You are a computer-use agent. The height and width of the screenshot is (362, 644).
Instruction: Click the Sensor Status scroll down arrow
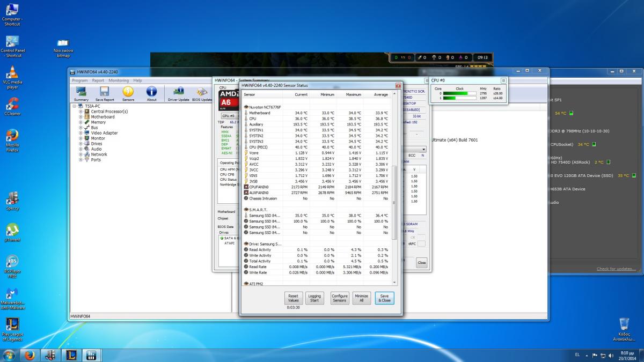click(396, 282)
